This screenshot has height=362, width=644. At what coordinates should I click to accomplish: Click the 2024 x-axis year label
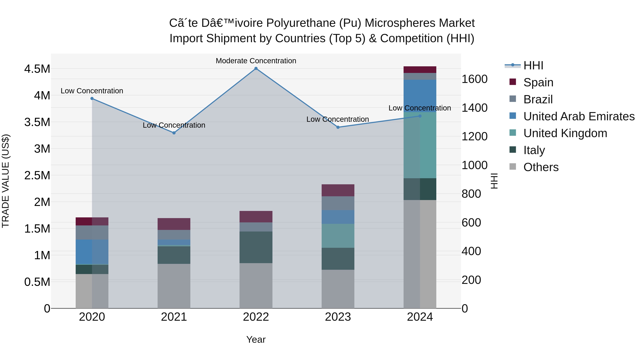(420, 317)
